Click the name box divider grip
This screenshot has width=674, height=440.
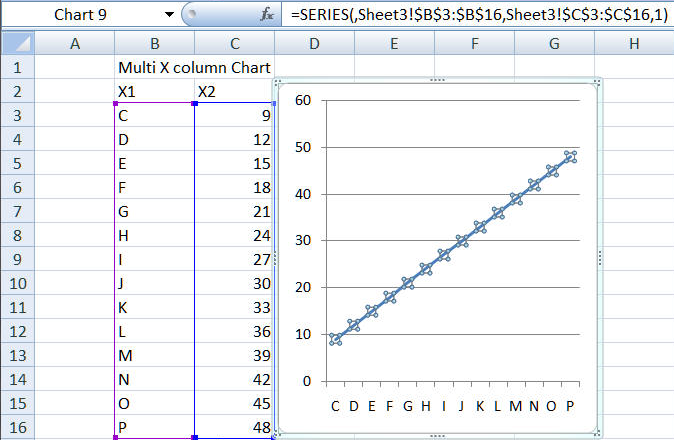[190, 15]
